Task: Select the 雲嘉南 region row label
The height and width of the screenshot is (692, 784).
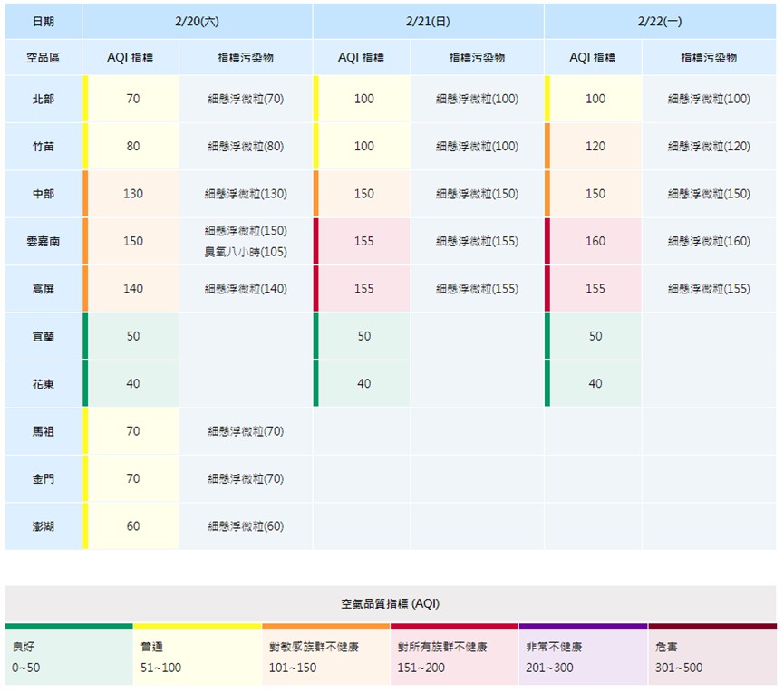Action: pyautogui.click(x=43, y=241)
